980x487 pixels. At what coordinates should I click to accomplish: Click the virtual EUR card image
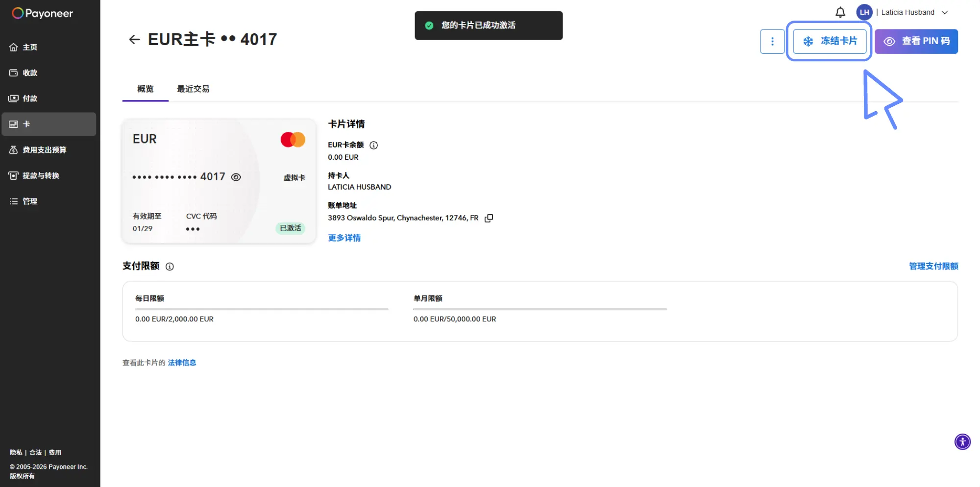[x=219, y=181]
